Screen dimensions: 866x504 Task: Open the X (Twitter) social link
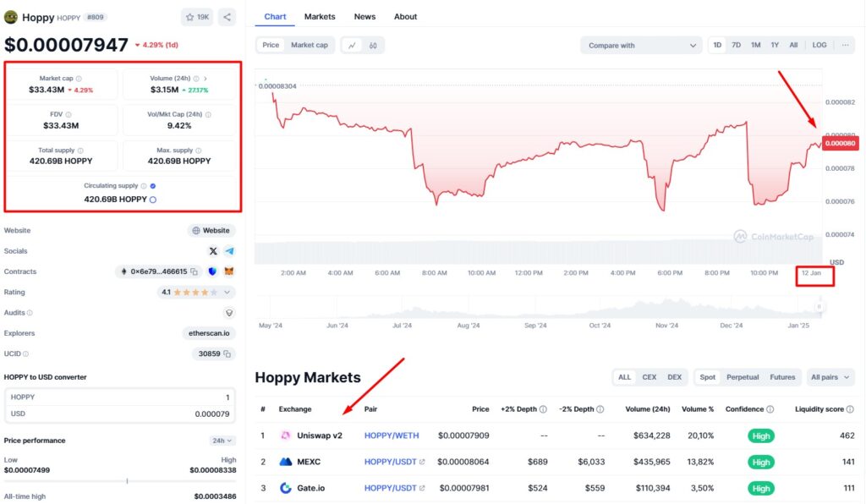coord(213,251)
